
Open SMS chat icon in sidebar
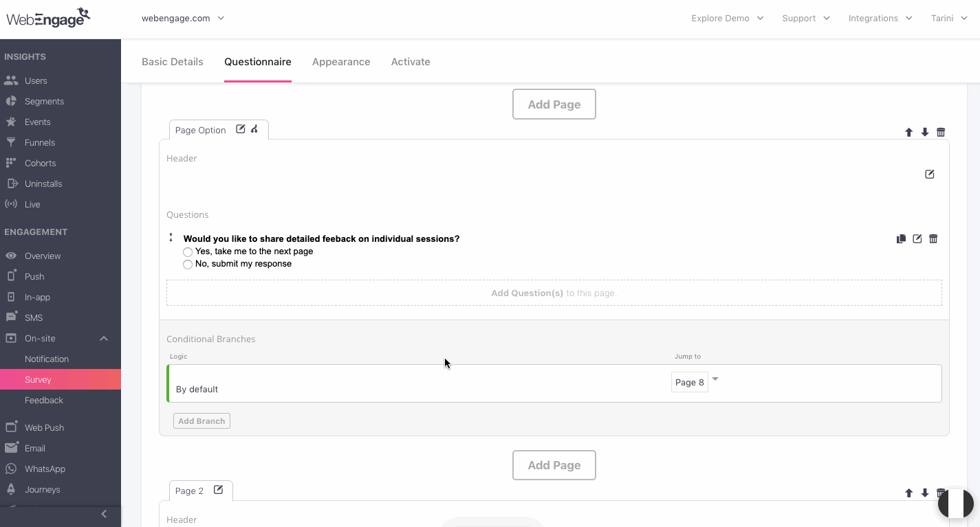pos(10,317)
